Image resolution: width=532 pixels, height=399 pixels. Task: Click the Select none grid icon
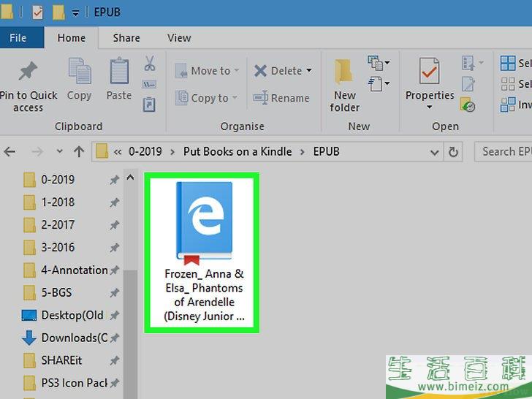tap(508, 84)
